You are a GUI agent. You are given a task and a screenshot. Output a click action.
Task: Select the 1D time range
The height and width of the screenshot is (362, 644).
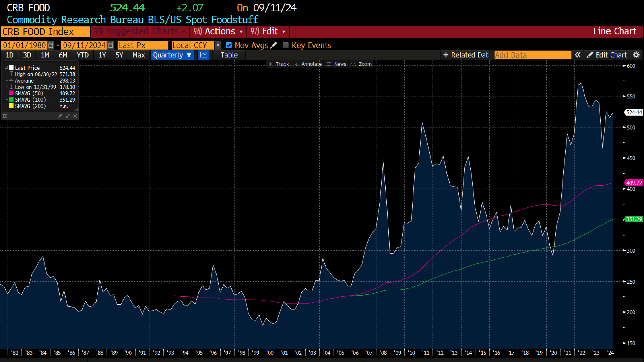10,55
